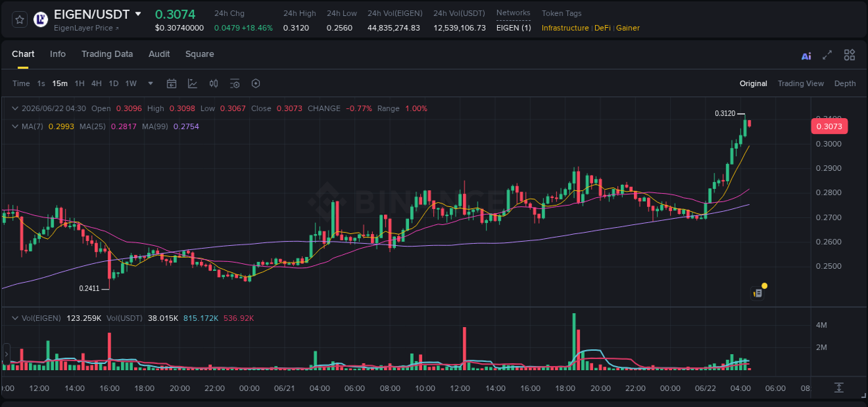Screen dimensions: 868x407
Task: Click the 24h change +18.46% value
Action: [257, 28]
